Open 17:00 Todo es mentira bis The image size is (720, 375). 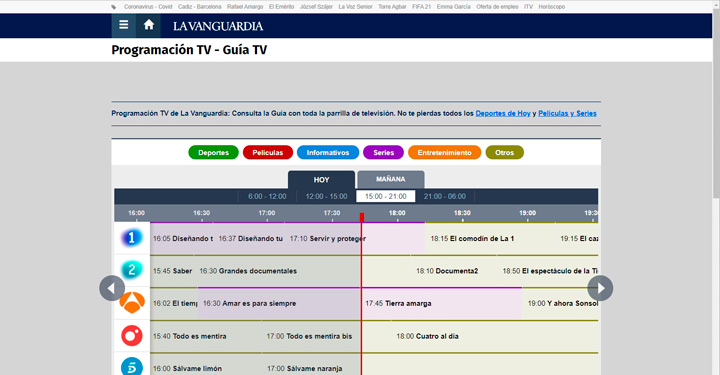point(327,336)
